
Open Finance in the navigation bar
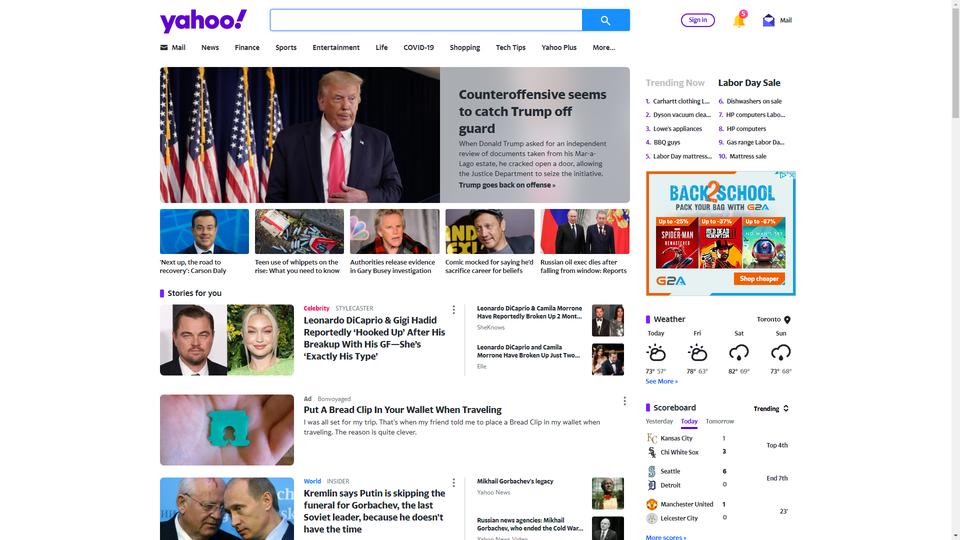point(247,47)
